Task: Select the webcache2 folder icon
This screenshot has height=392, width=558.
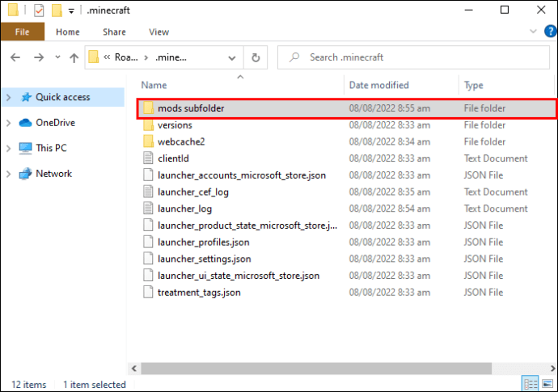Action: (149, 141)
